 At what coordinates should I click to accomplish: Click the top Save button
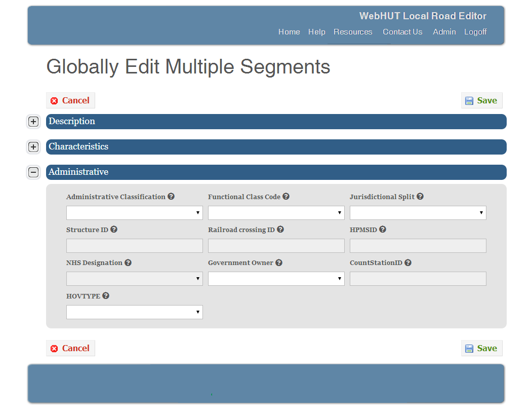[x=481, y=100]
